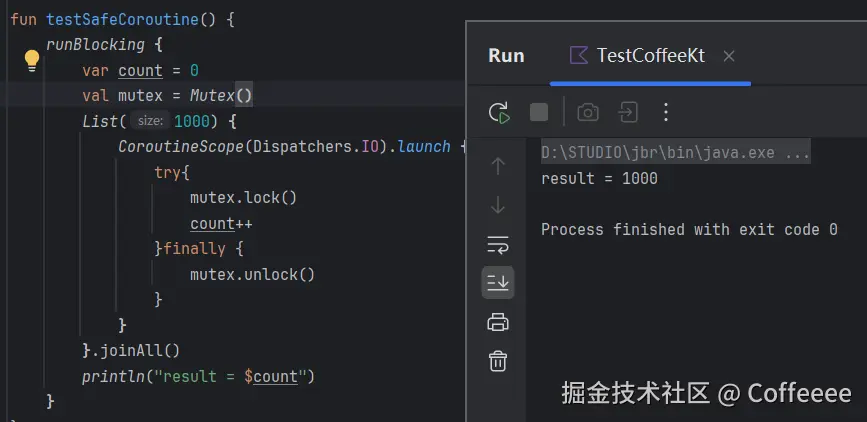Click the camera thread dump icon
867x422 pixels.
click(x=588, y=112)
